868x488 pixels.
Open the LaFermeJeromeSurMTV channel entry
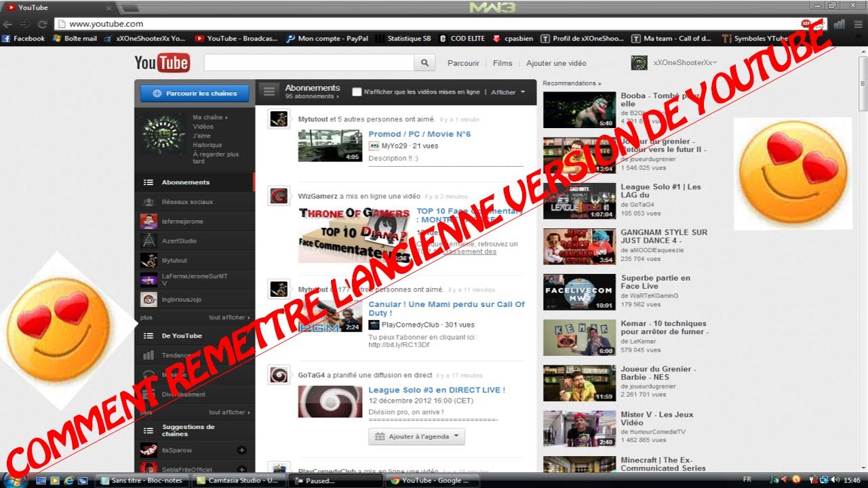(x=195, y=279)
